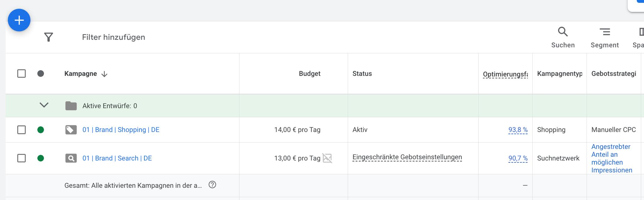Click the crossed-out icon beside 13,00 € budget
This screenshot has width=644, height=200.
tap(327, 158)
